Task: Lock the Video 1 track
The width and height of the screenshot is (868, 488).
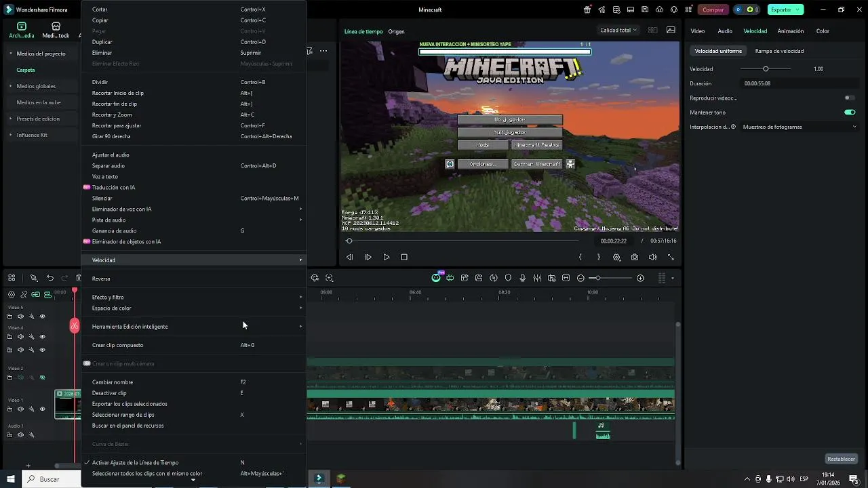Action: click(9, 409)
